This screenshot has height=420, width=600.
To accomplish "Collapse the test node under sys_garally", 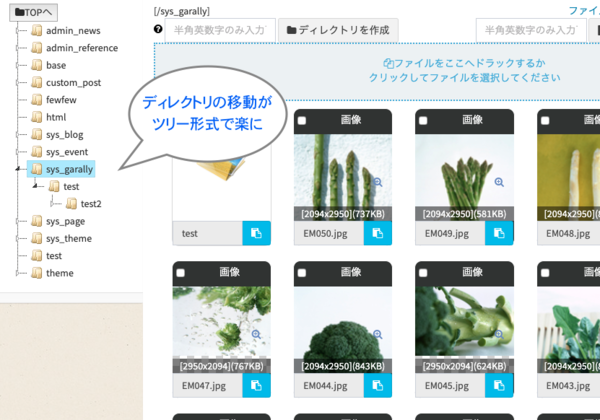I will click(x=35, y=186).
